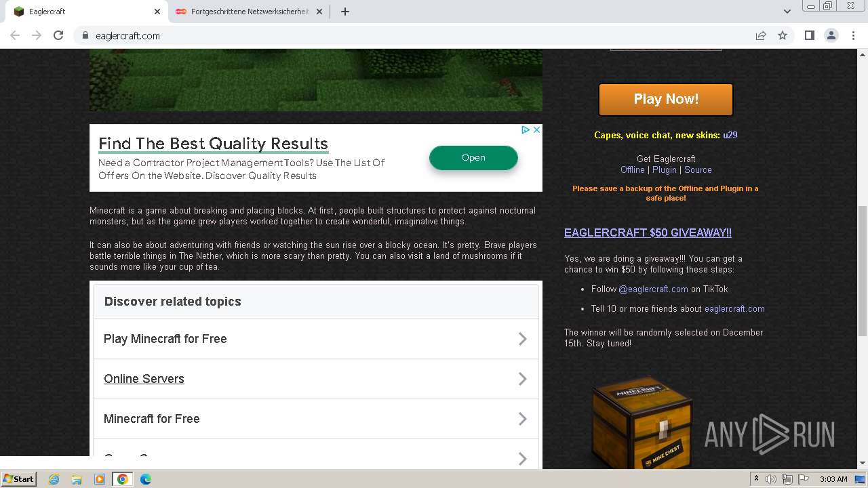
Task: Open Microsoft Edge from taskbar
Action: (146, 479)
